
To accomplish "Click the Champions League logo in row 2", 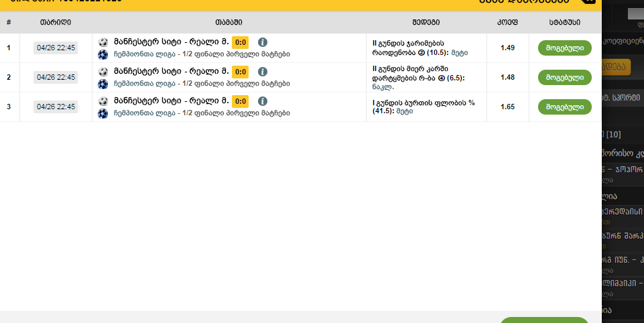I will (103, 84).
